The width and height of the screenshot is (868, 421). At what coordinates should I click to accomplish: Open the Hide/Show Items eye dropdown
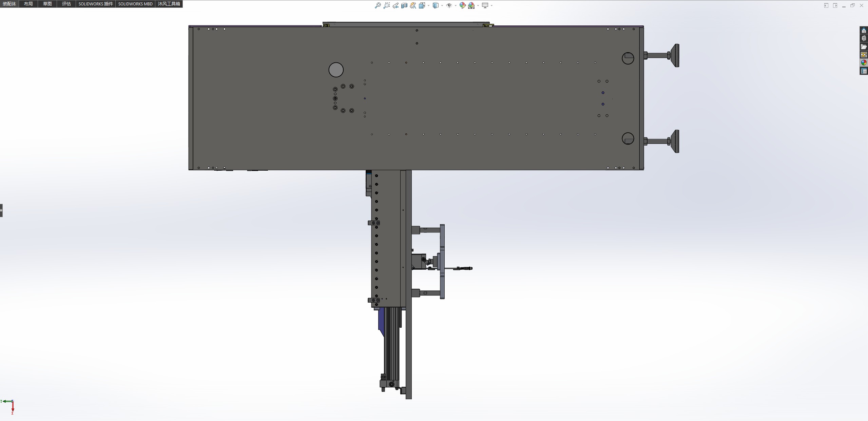456,5
